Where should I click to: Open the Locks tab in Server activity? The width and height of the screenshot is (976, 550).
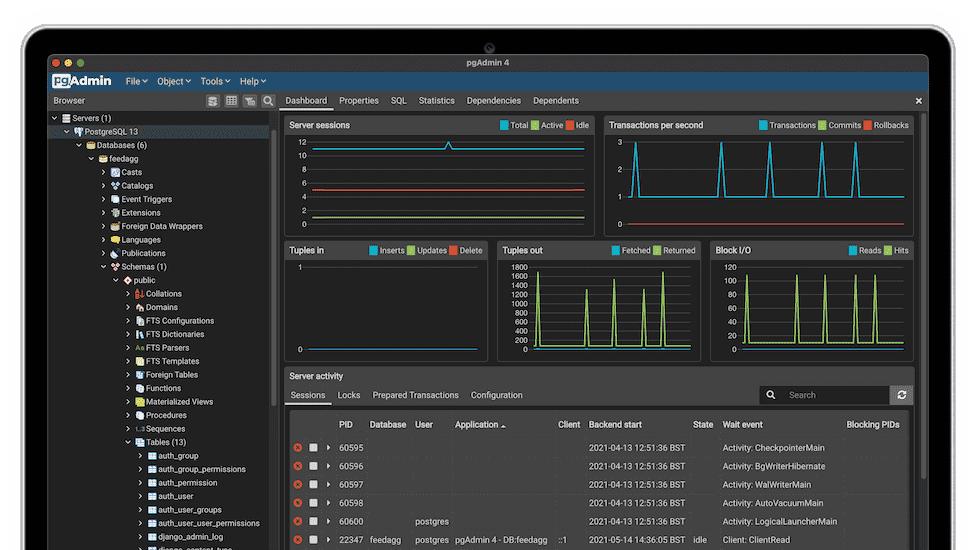[349, 395]
